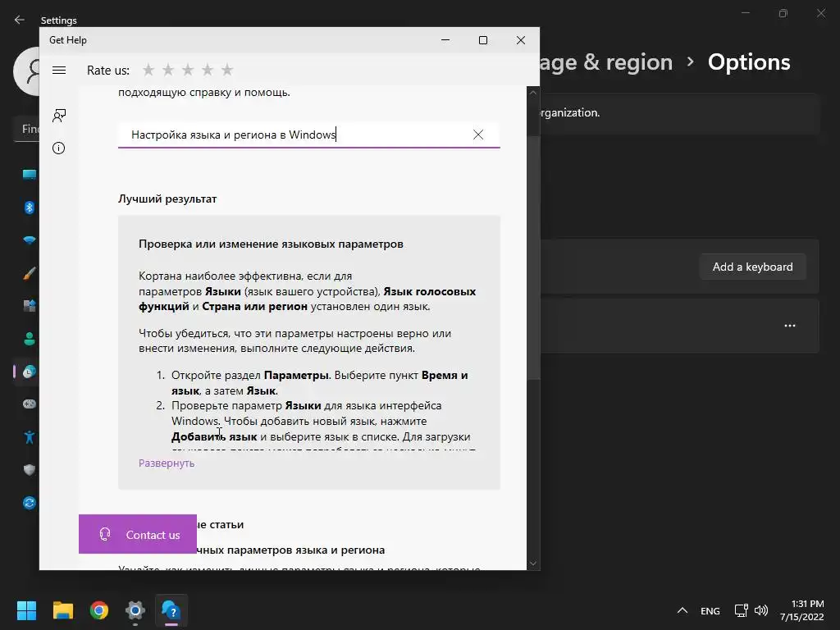Click the Лучший результат heading
Viewport: 840px width, 630px height.
tap(167, 199)
